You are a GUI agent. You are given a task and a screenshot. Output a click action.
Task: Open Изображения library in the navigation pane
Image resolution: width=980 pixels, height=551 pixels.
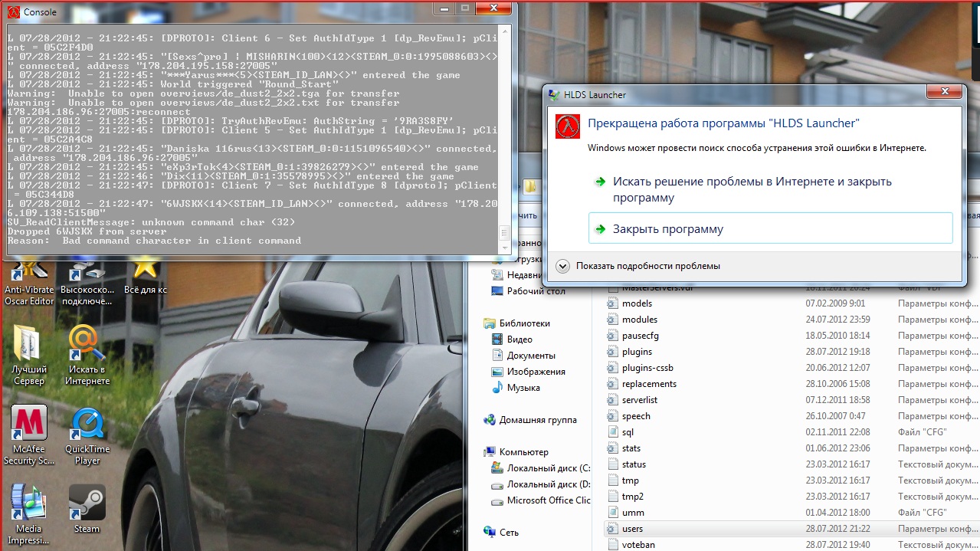(536, 372)
